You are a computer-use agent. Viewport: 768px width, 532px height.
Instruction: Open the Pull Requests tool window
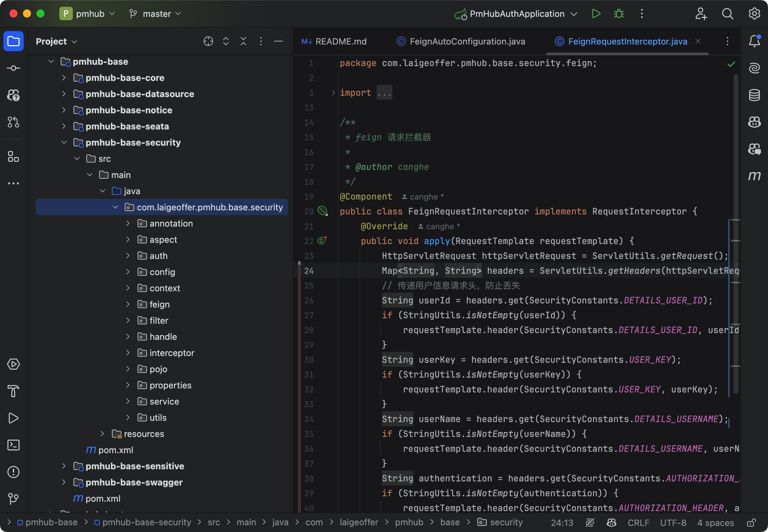pos(13,122)
